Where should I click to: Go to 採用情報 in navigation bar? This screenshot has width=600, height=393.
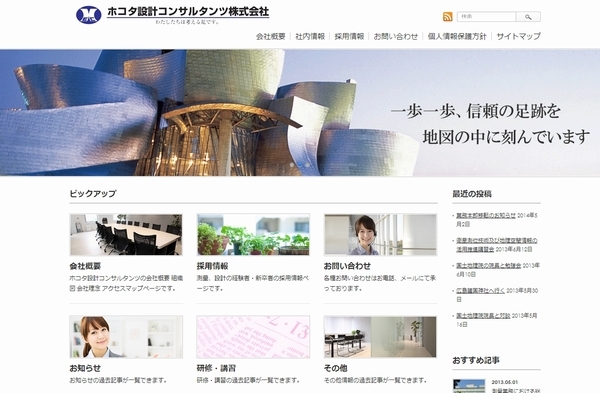(349, 36)
